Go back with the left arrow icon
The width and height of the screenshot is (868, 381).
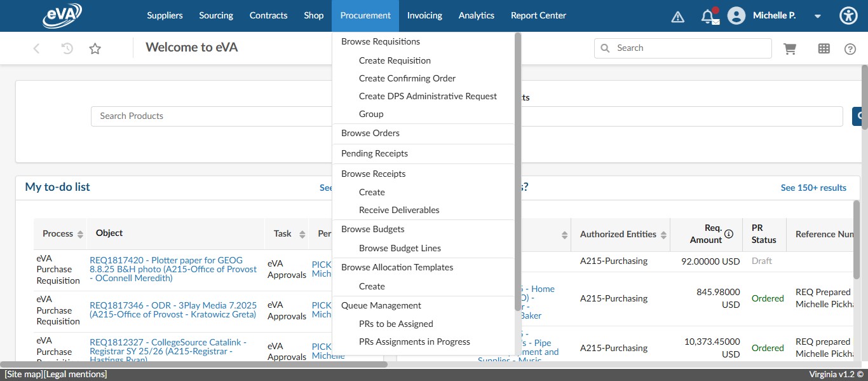[x=36, y=48]
